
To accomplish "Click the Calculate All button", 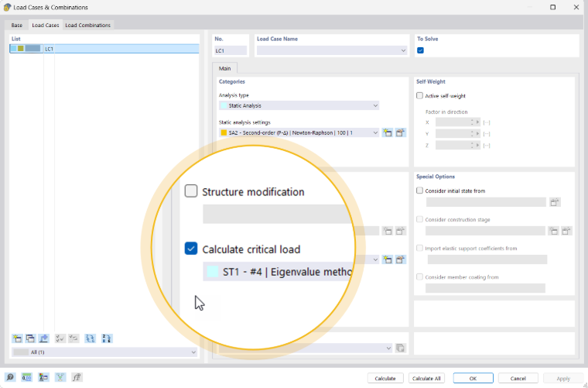I will coord(426,378).
